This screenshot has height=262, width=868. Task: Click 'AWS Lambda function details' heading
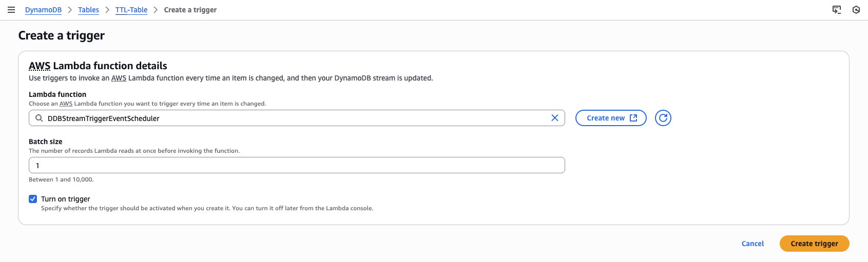point(98,66)
